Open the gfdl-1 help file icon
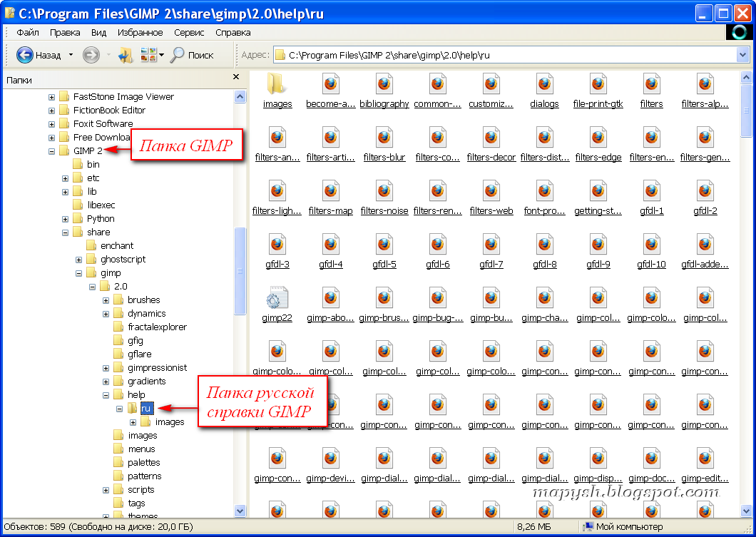This screenshot has width=756, height=537. 651,193
